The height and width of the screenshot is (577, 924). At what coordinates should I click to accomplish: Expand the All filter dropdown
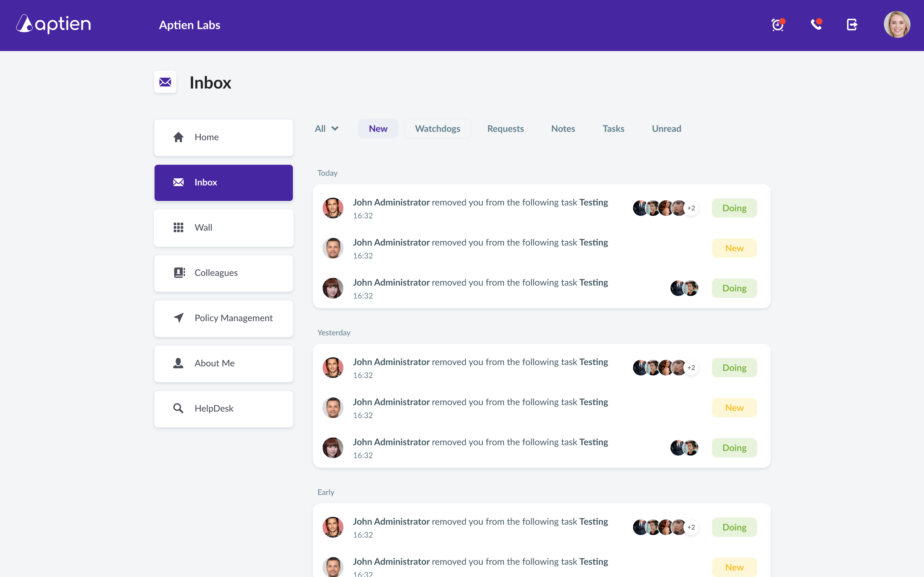tap(327, 129)
